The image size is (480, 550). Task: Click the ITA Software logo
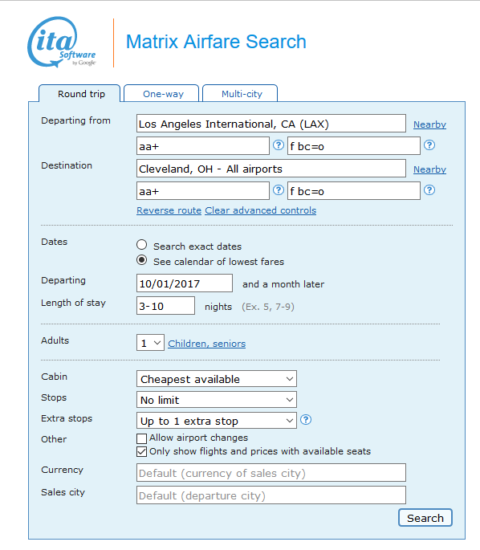point(62,42)
